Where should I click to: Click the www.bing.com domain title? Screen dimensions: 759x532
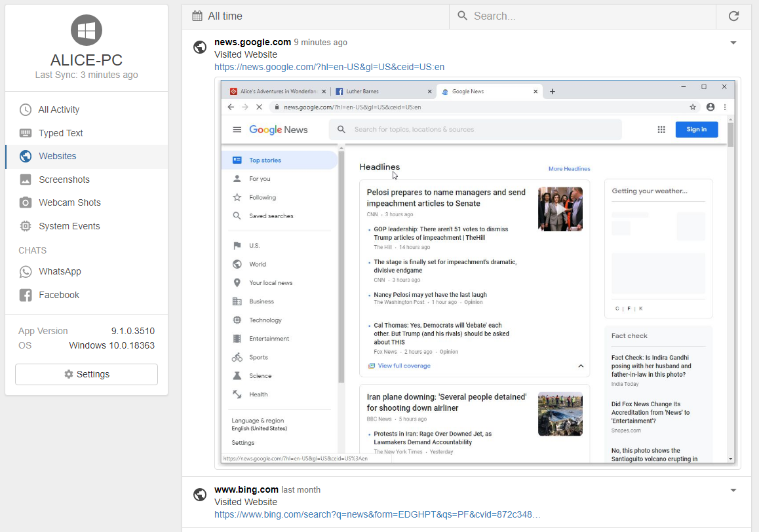pos(246,489)
